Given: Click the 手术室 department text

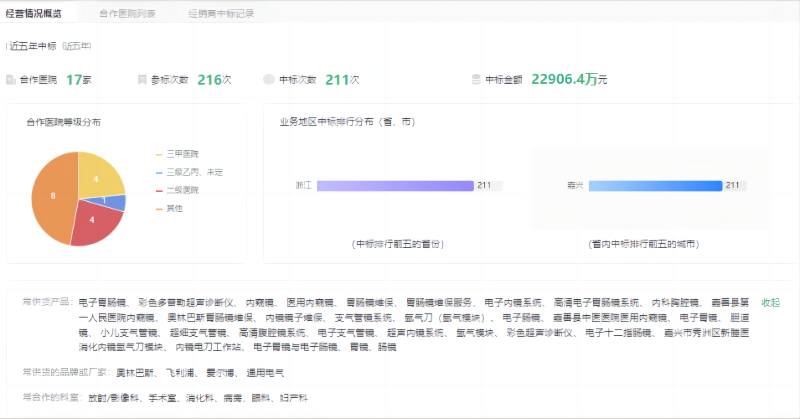Looking at the screenshot, I should pyautogui.click(x=162, y=398).
